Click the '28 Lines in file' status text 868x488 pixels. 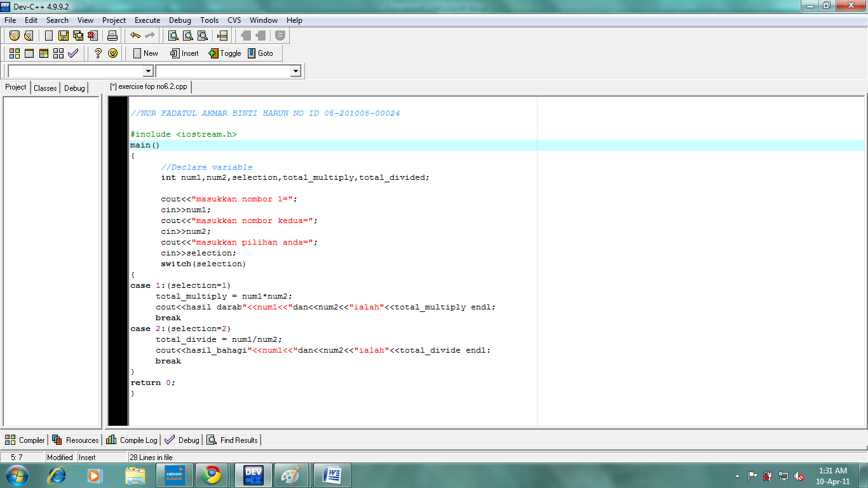pos(151,457)
